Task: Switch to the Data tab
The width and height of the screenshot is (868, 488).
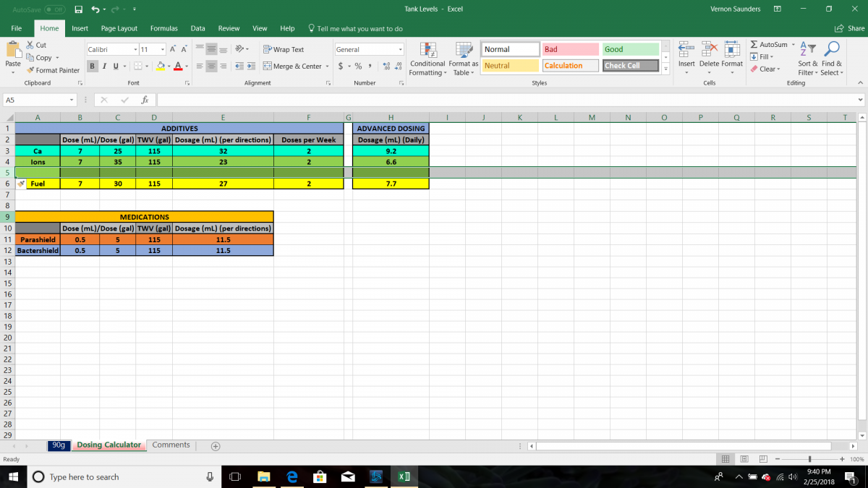Action: coord(197,28)
